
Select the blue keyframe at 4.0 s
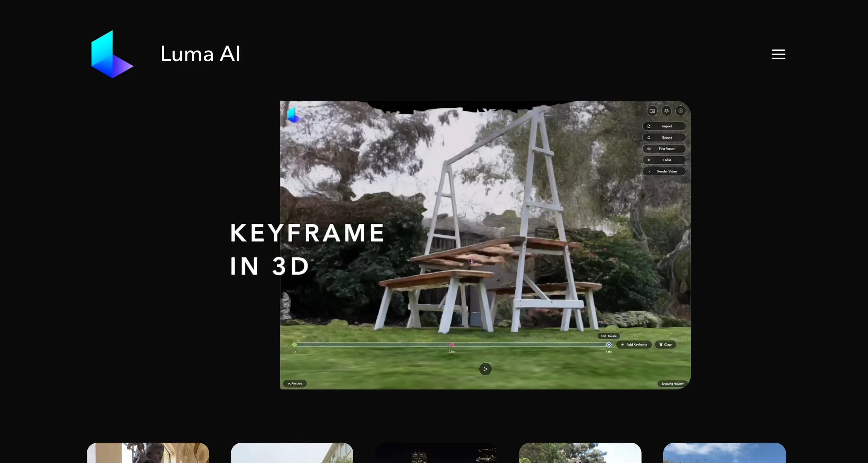tap(609, 345)
